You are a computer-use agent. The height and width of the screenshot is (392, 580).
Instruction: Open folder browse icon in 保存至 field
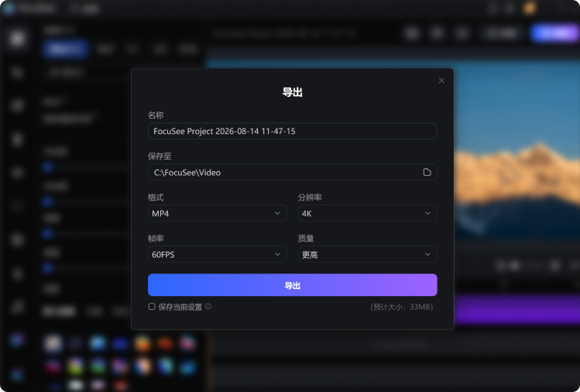point(427,172)
